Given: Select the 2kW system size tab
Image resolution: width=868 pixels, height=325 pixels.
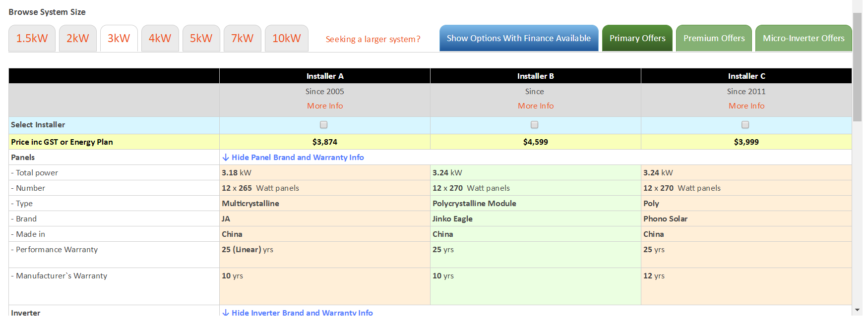Looking at the screenshot, I should click(78, 38).
